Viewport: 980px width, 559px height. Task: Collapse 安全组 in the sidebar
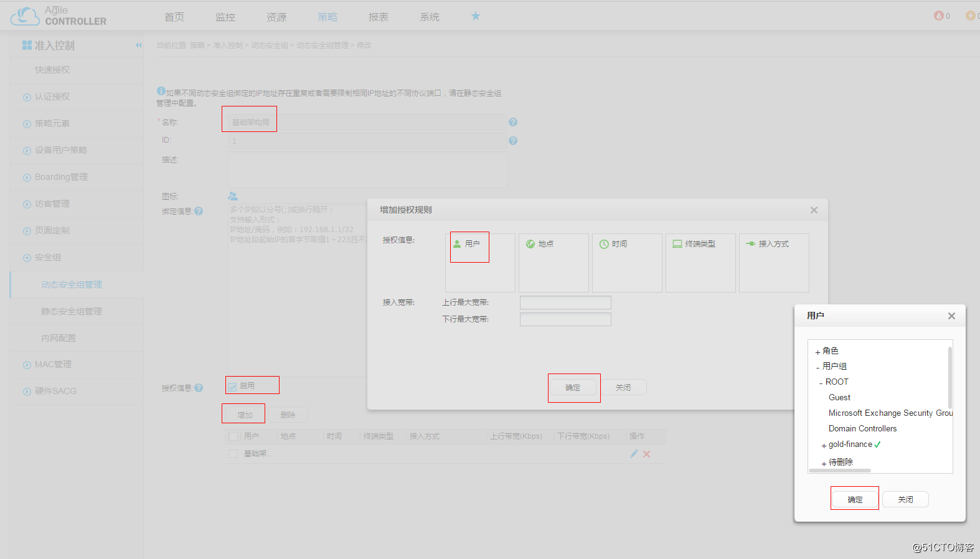(27, 258)
